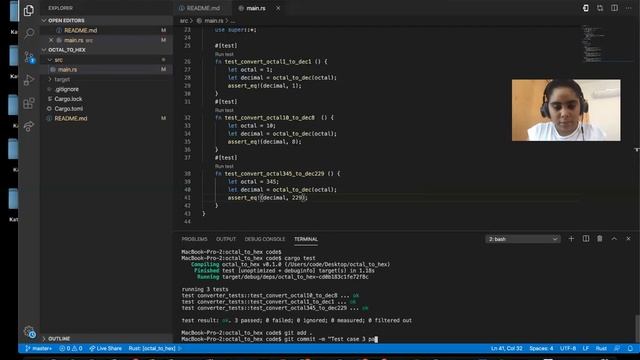Image resolution: width=640 pixels, height=360 pixels.
Task: Click UTF-8 encoding in status bar
Action: pyautogui.click(x=568, y=349)
